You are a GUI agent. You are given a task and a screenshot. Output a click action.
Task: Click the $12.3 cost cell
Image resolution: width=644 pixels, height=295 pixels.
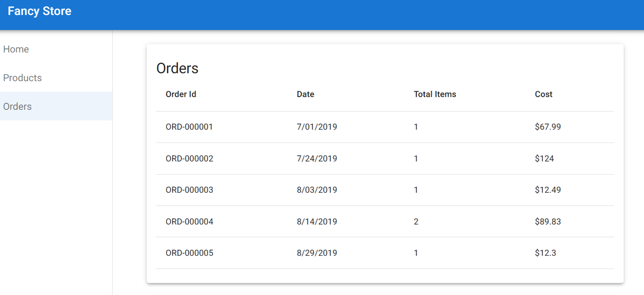coord(545,253)
